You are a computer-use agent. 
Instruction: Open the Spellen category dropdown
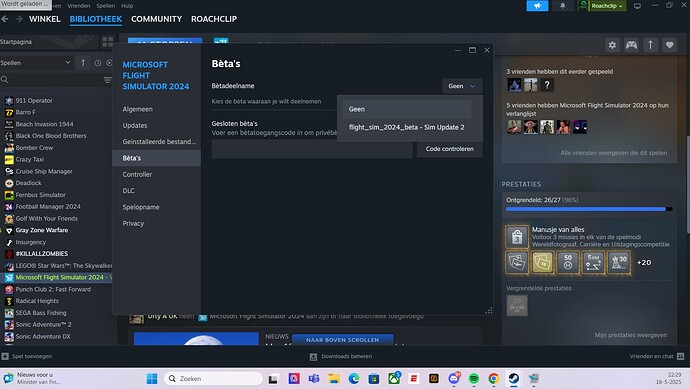click(36, 63)
